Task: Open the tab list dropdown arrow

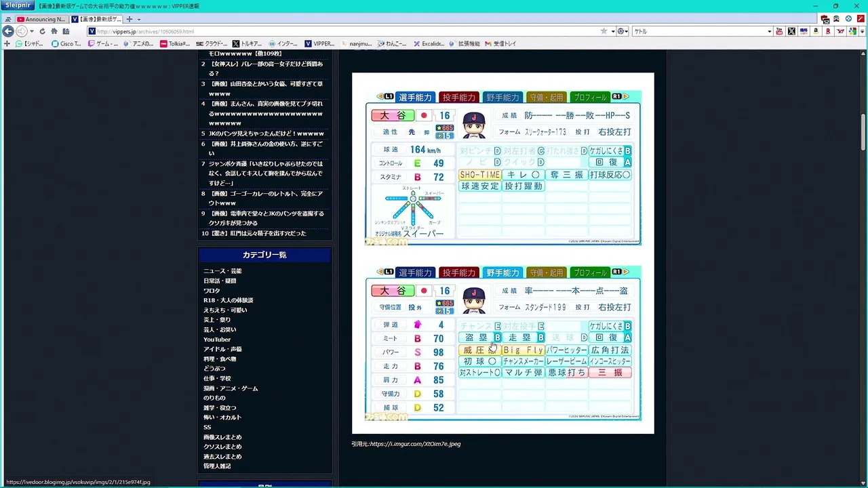Action: [138, 19]
